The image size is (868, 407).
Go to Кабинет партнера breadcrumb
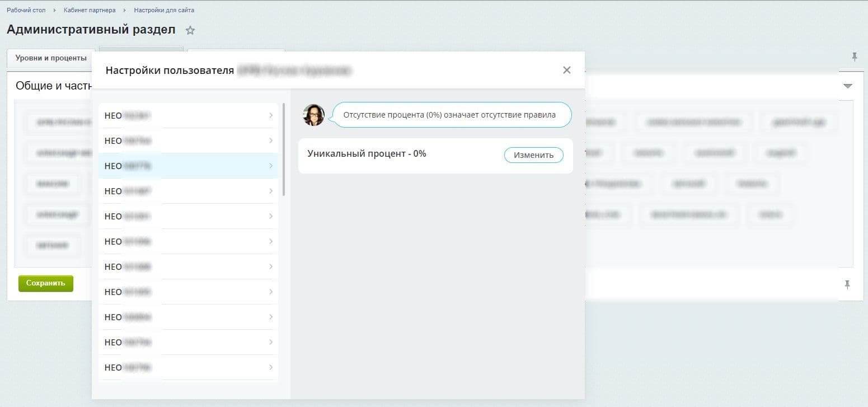click(x=90, y=10)
